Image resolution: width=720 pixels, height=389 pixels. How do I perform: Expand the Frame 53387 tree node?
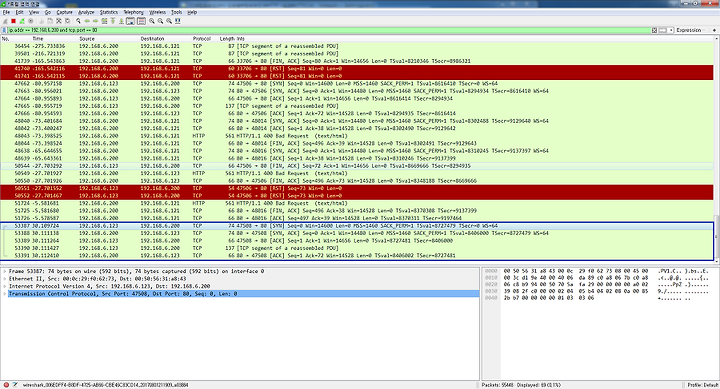coord(5,271)
